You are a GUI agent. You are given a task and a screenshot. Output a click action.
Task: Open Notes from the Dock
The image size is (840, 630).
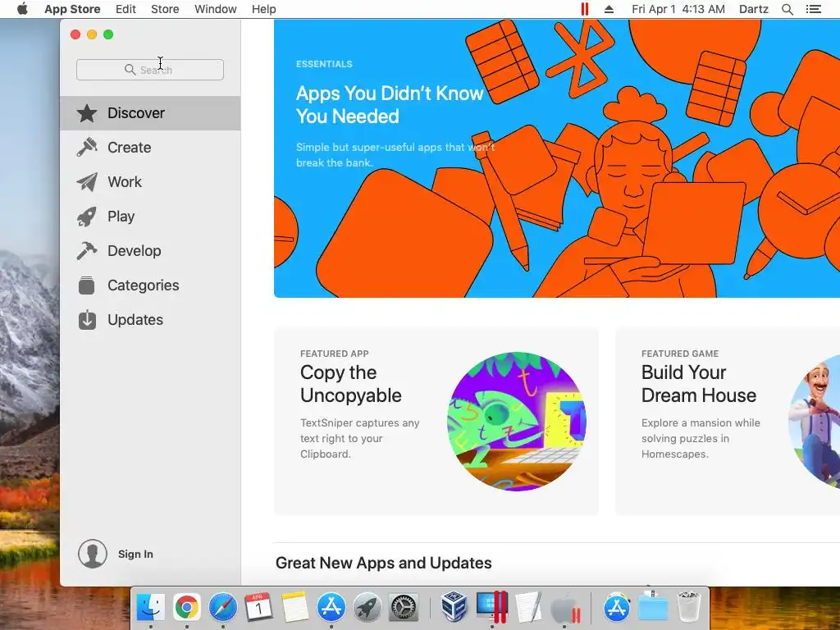click(x=294, y=607)
